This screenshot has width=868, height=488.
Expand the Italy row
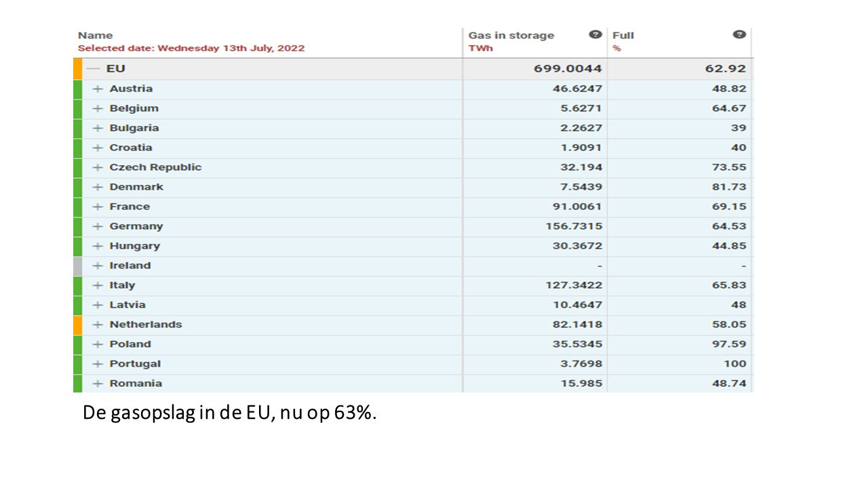tap(98, 285)
